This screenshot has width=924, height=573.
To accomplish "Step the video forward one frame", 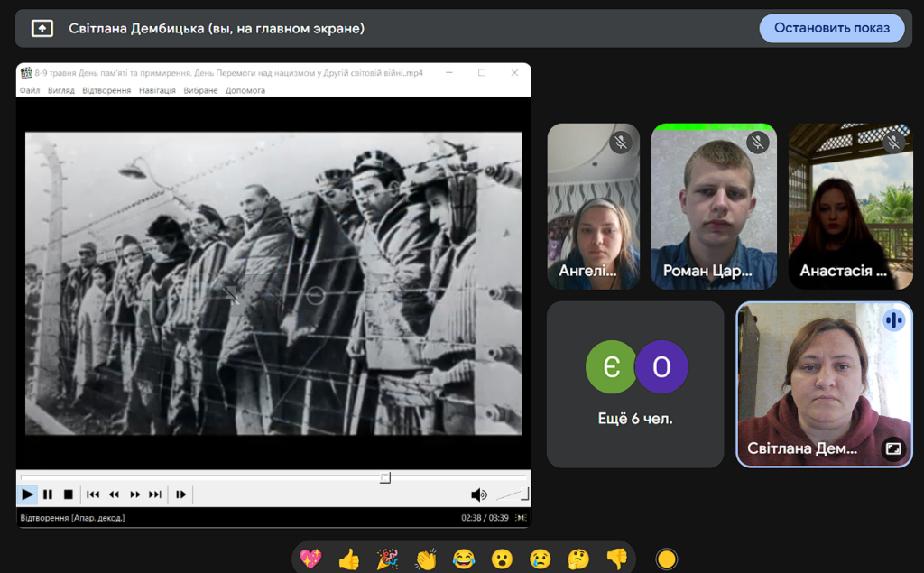I will coord(180,494).
